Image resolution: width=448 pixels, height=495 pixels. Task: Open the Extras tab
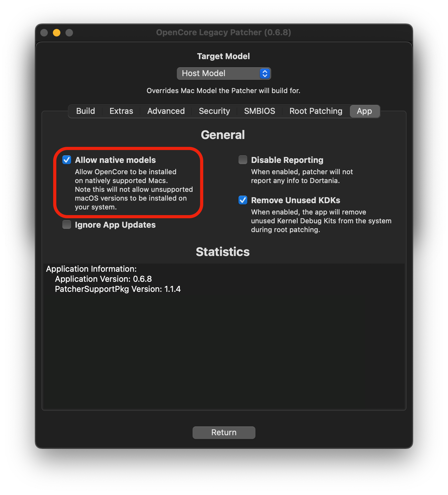[x=121, y=111]
